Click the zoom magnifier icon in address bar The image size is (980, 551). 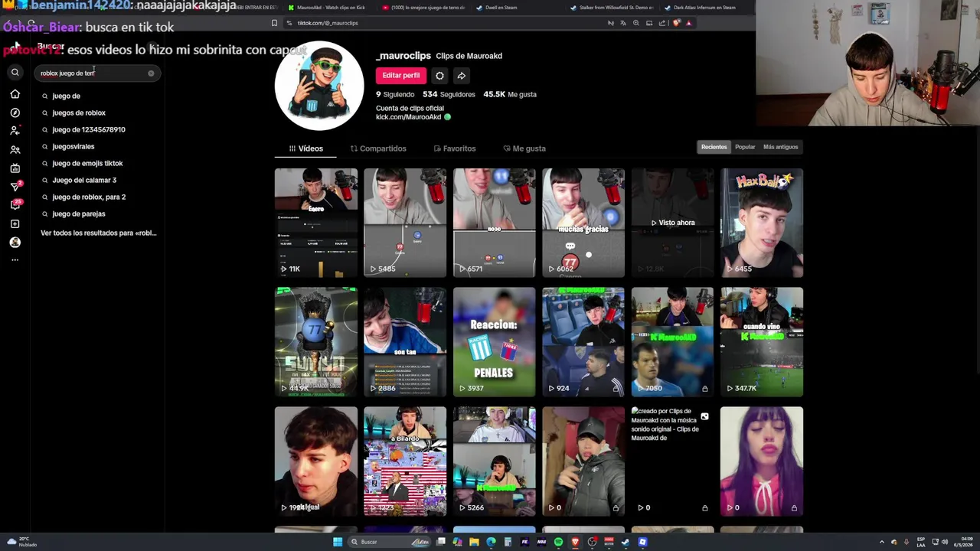635,23
